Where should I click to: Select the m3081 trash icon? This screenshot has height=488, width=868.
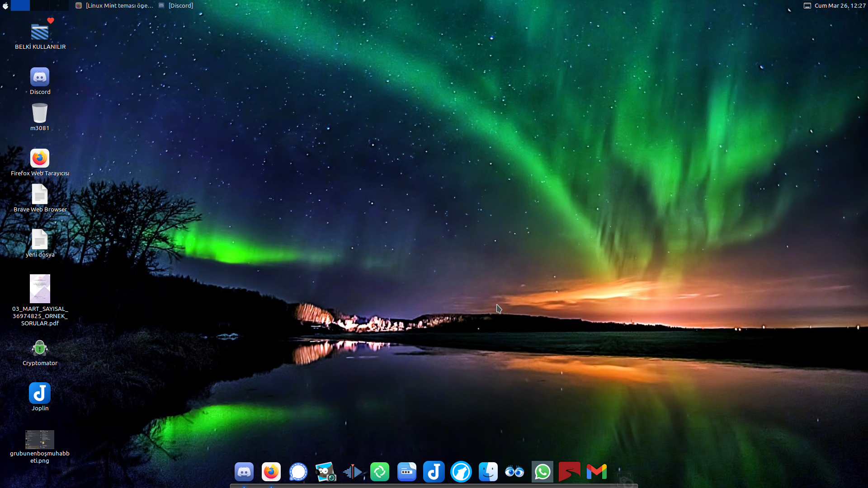pyautogui.click(x=40, y=113)
